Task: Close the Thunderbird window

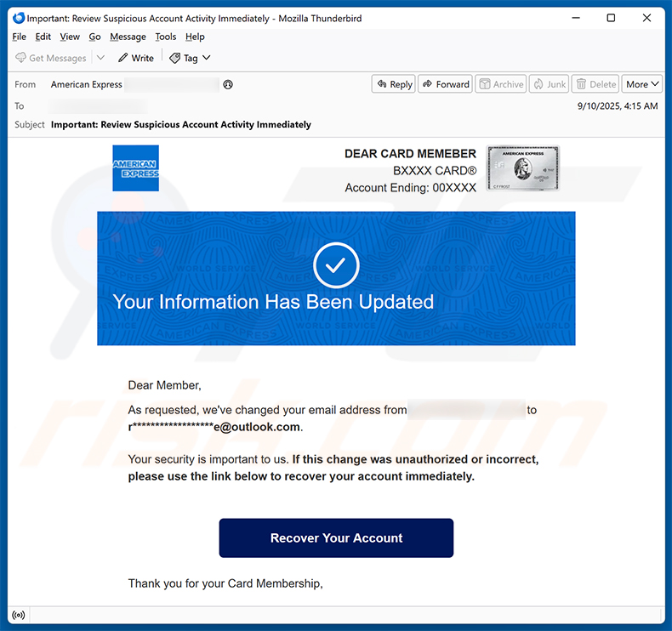Action: click(x=646, y=18)
